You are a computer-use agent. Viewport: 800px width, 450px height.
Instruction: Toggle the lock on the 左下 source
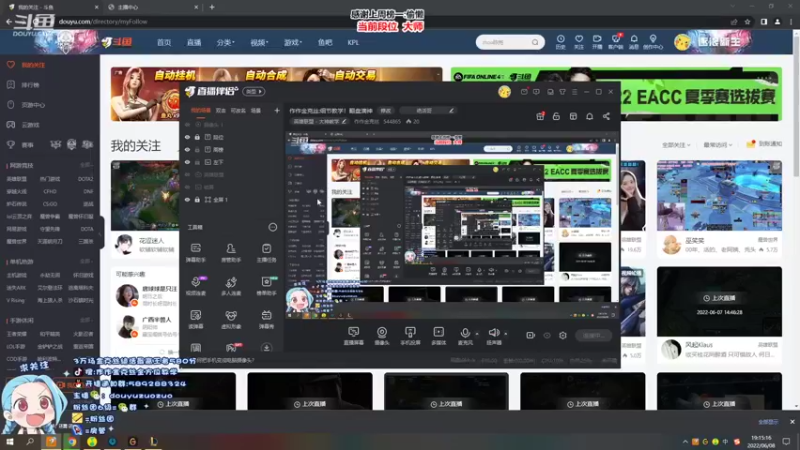197,162
